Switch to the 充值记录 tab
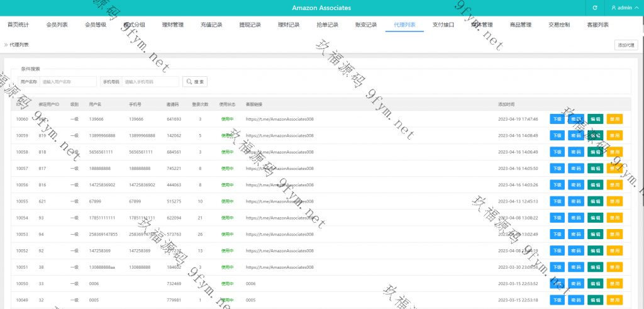This screenshot has width=644, height=309. 211,25
